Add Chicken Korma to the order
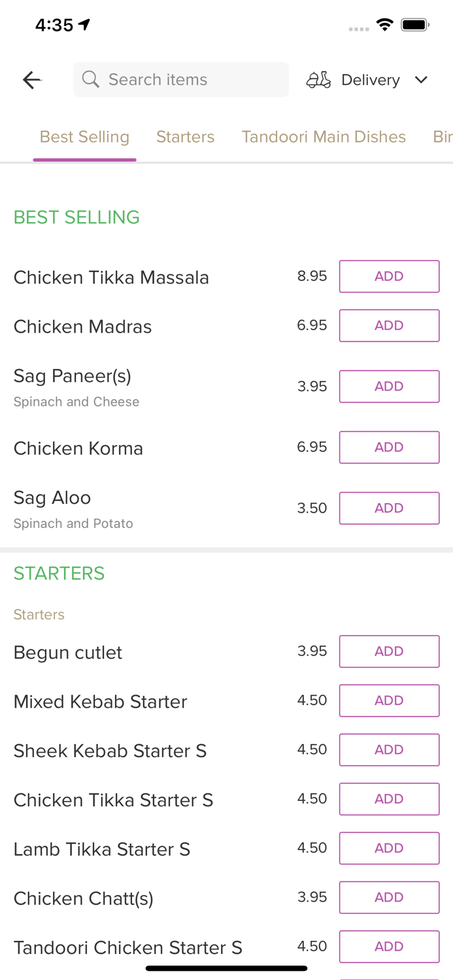This screenshot has width=453, height=980. [x=389, y=447]
